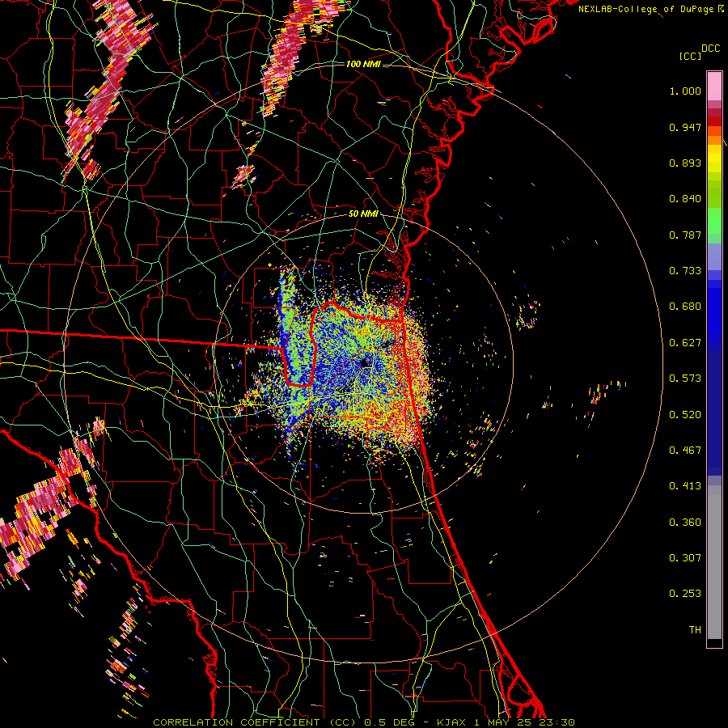This screenshot has height=728, width=728.
Task: Click the 0.360 value on color scale
Action: click(x=685, y=523)
